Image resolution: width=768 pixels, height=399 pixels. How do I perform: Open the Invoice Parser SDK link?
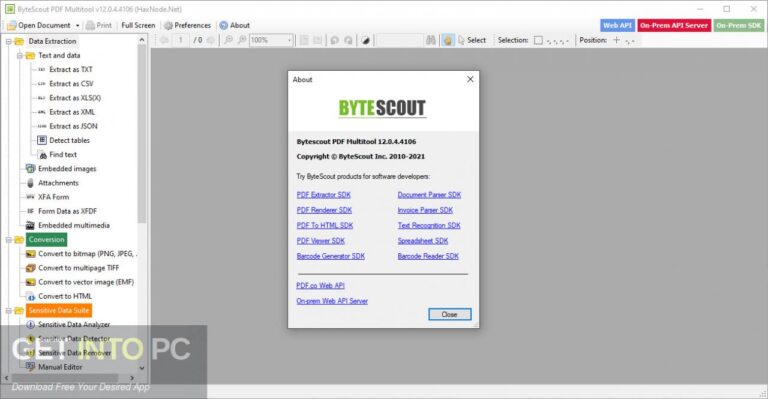coord(425,210)
